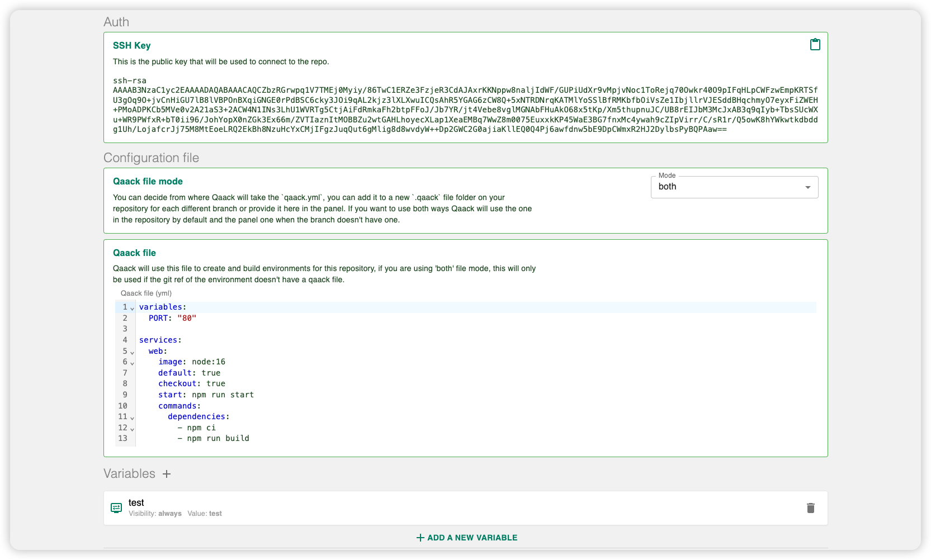
Task: Copy the SSH key with clipboard icon
Action: coord(815,45)
